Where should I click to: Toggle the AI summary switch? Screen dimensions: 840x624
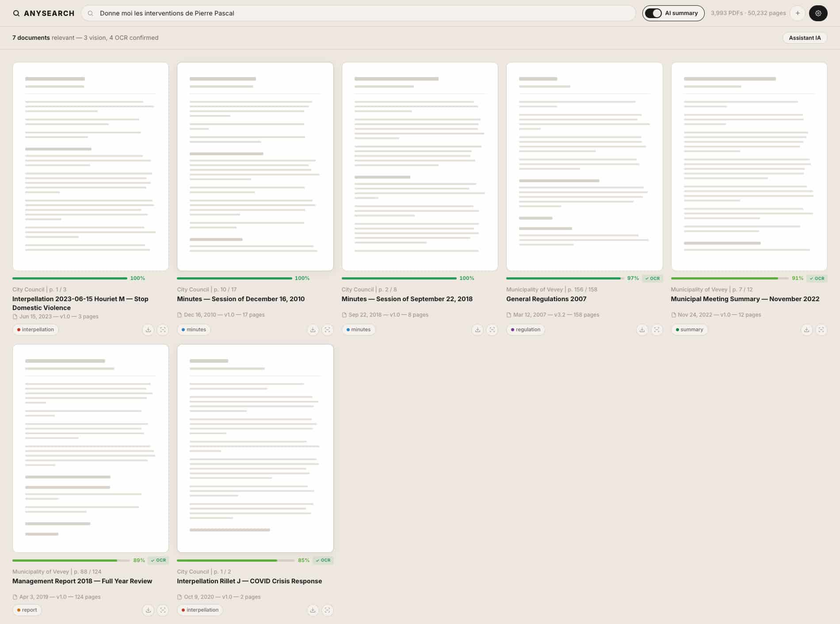[x=653, y=13]
